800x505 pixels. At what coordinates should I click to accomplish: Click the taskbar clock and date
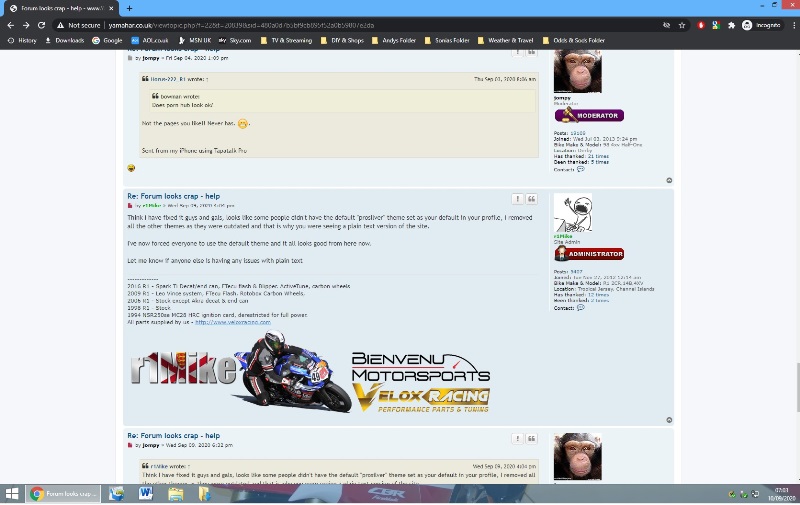[781, 494]
